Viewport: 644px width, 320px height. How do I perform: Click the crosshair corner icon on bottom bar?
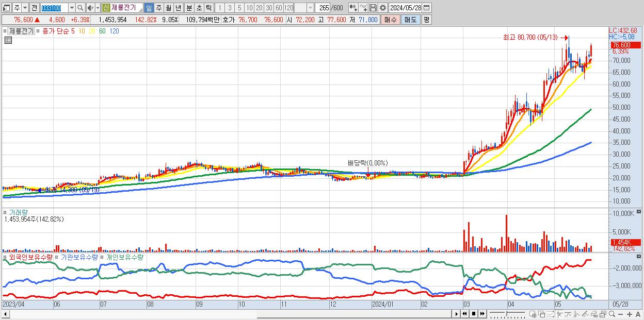[x=559, y=314]
